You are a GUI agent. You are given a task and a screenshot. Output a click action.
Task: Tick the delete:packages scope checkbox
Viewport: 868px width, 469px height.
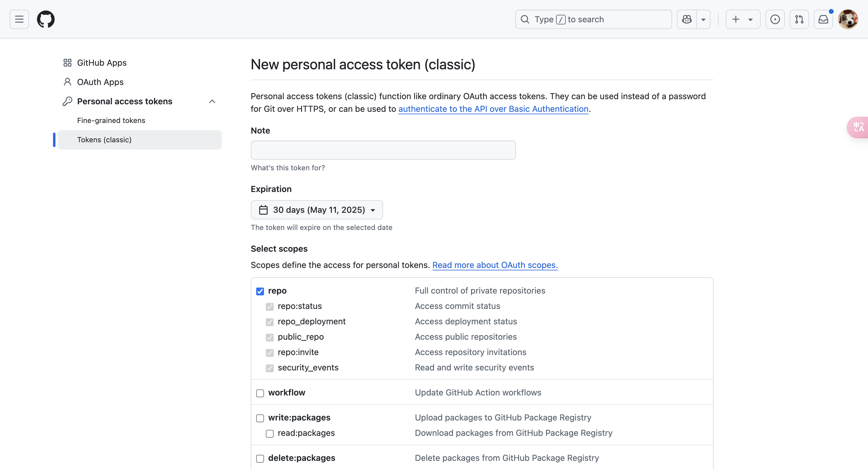pyautogui.click(x=260, y=458)
